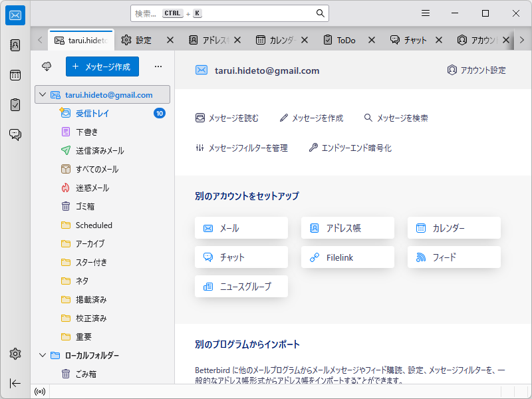Viewport: 532px width, 399px height.
Task: Collapse the ローカルフォルダー section
Action: [43, 355]
